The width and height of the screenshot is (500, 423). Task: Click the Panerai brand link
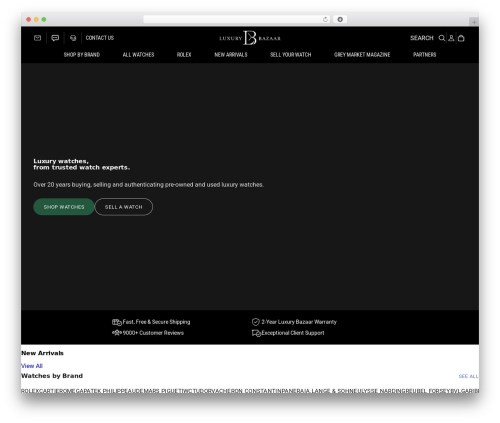point(294,391)
